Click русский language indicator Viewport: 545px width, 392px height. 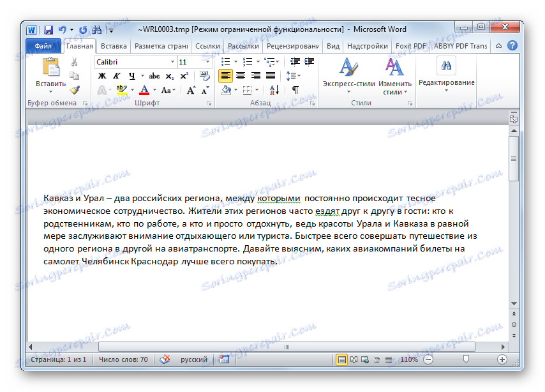[x=193, y=359]
